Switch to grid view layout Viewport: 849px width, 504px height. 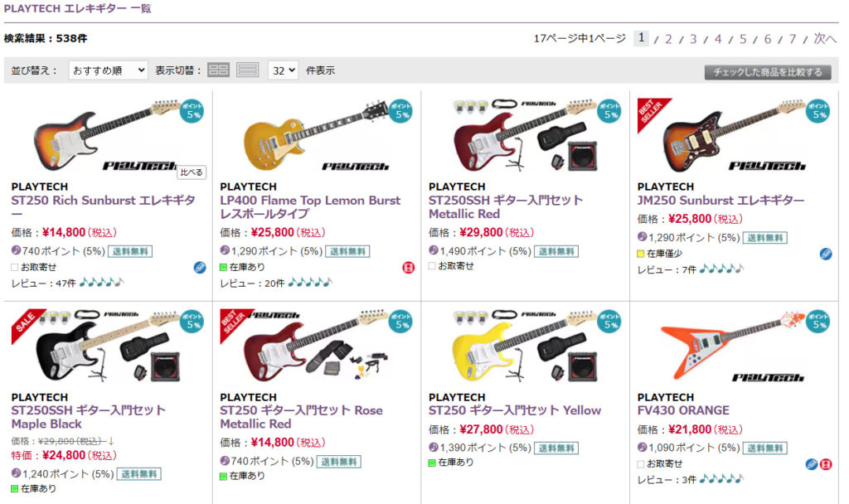(218, 70)
